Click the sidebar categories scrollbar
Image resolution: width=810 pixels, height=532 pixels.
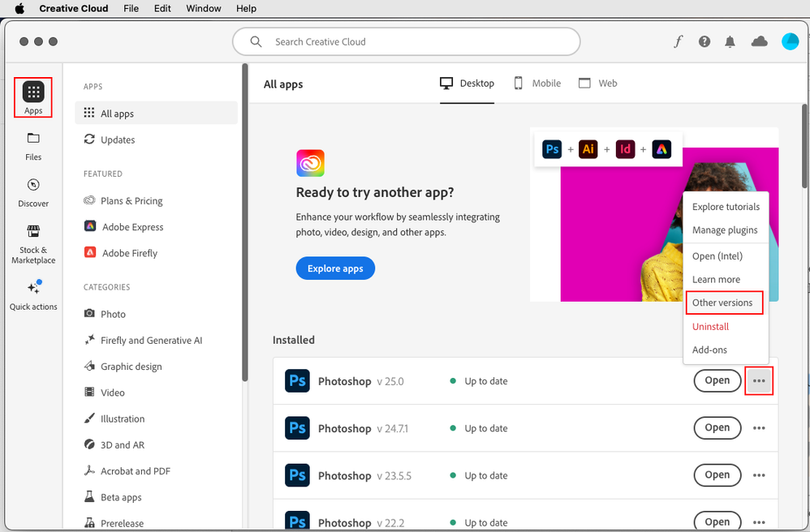pos(245,222)
